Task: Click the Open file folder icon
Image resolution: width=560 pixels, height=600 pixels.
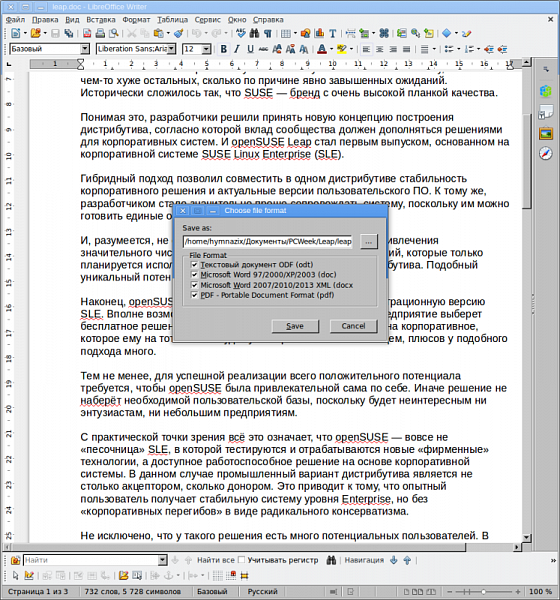Action: click(36, 34)
